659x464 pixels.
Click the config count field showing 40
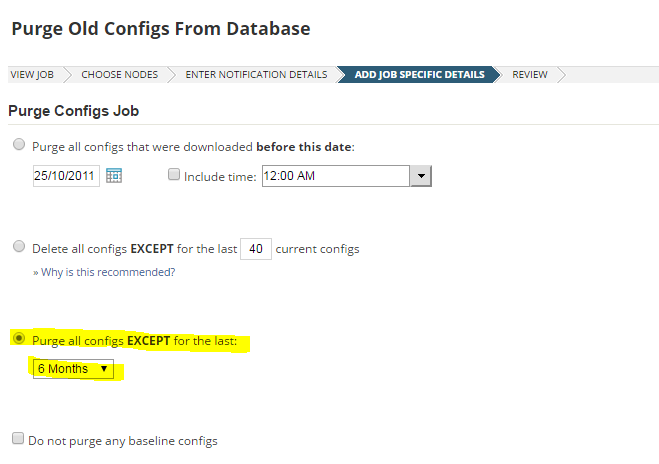click(x=256, y=248)
